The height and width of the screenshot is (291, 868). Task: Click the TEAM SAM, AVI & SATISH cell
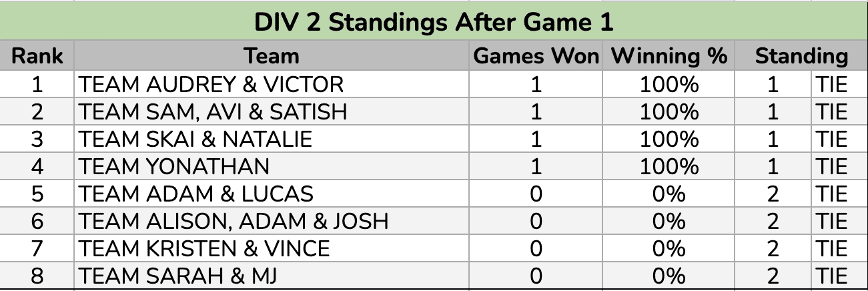coord(213,111)
